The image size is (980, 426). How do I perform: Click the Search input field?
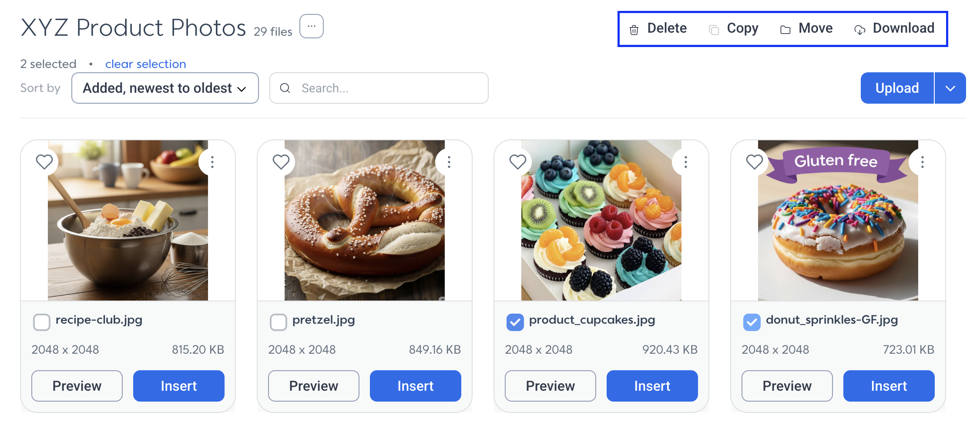pyautogui.click(x=379, y=88)
